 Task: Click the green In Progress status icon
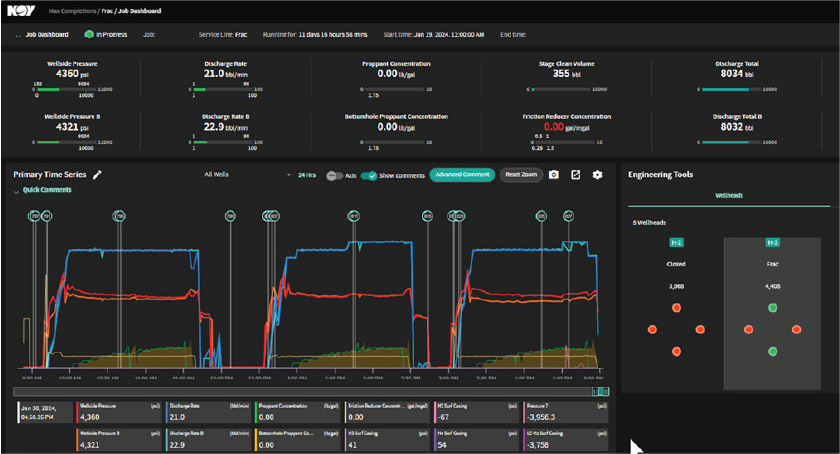tap(89, 34)
